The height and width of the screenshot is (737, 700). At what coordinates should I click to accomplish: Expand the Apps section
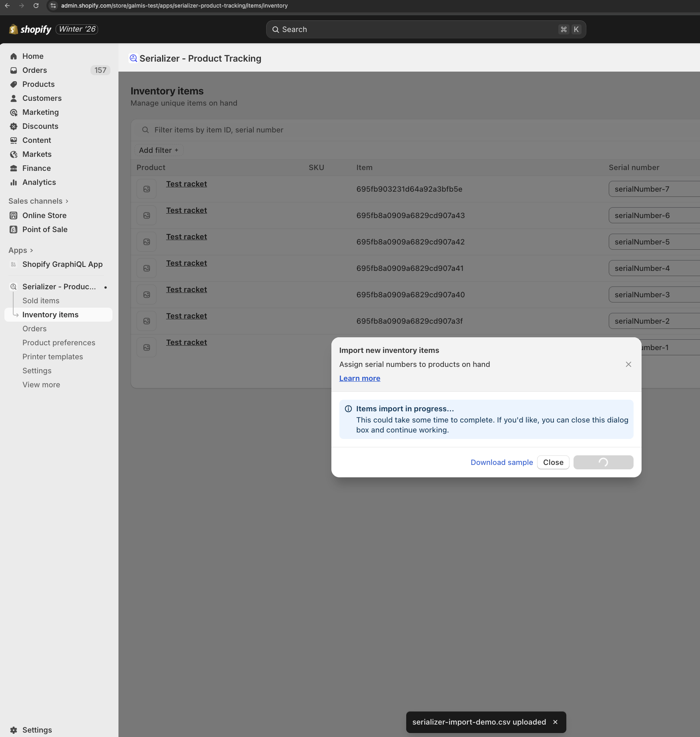(x=21, y=250)
